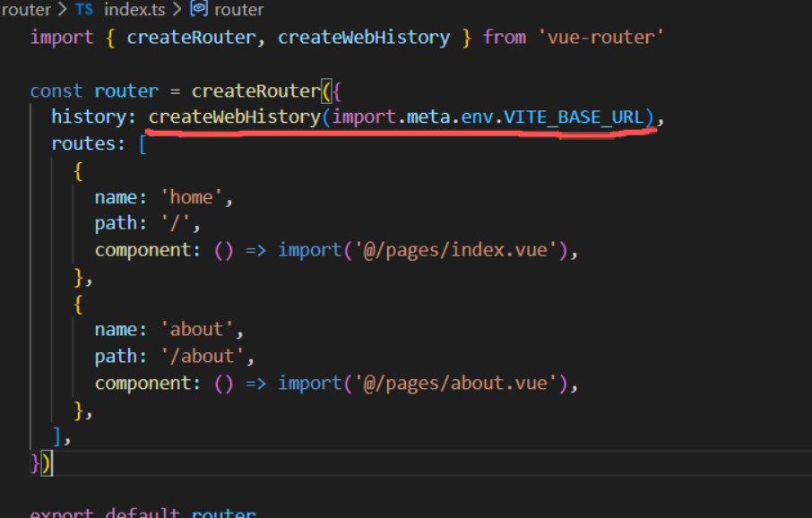Click the env property in import.meta.env

pyautogui.click(x=476, y=117)
